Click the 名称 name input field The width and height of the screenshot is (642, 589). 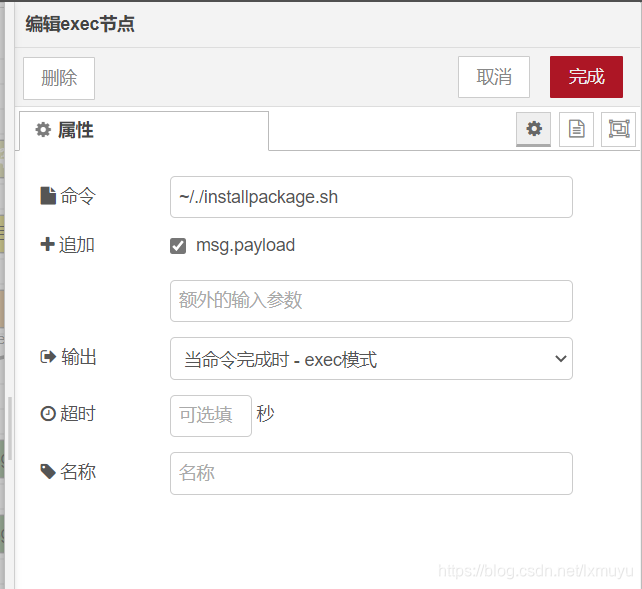click(x=371, y=473)
